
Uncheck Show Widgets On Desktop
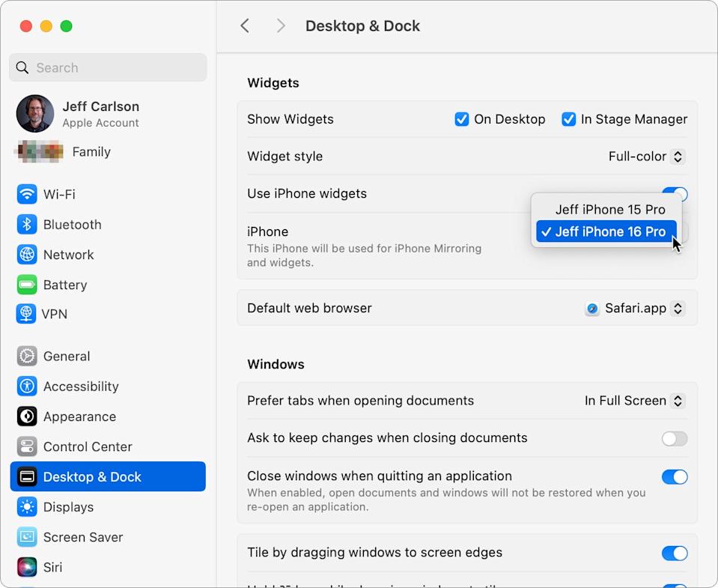(x=461, y=119)
